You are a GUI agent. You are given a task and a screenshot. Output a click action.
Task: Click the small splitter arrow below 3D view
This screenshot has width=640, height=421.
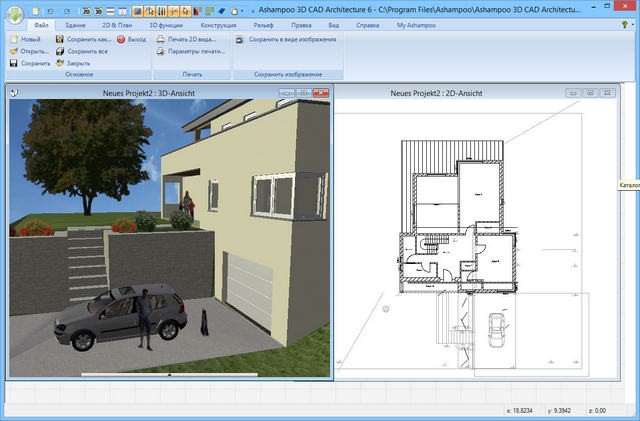169,374
